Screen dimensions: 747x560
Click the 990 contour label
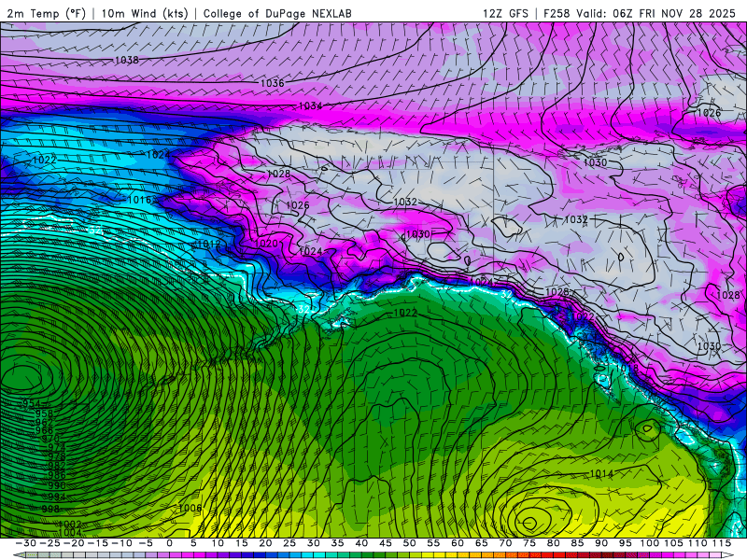56,485
